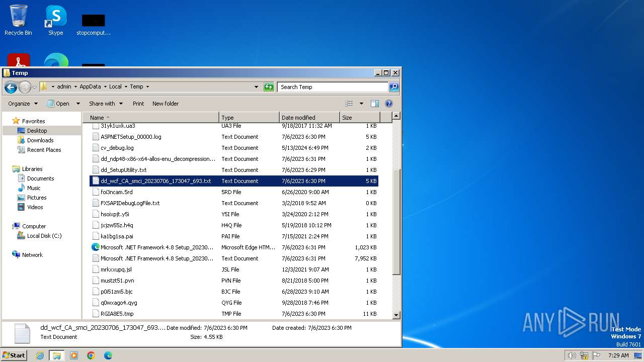Click the Change your view icon
644x362 pixels.
point(349,104)
